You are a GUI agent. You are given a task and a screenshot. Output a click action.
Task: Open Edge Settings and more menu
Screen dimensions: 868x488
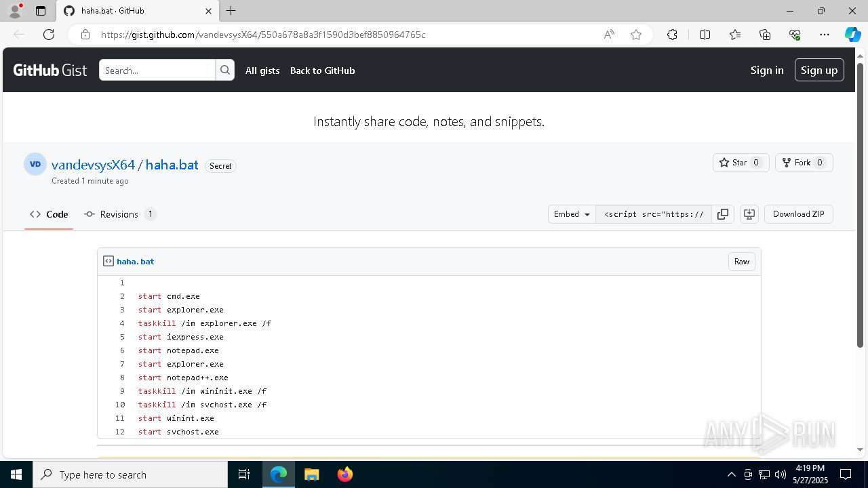click(825, 35)
